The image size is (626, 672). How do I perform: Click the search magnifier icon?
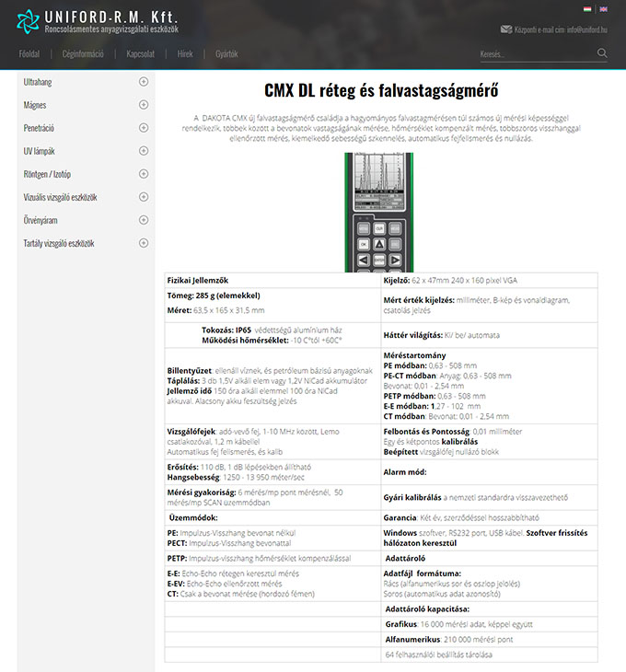coord(602,53)
